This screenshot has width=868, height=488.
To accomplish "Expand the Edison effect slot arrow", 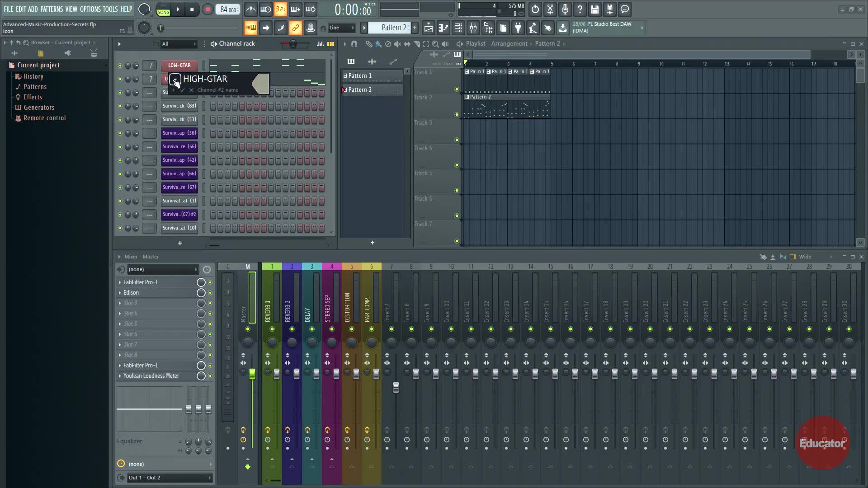I will [120, 293].
